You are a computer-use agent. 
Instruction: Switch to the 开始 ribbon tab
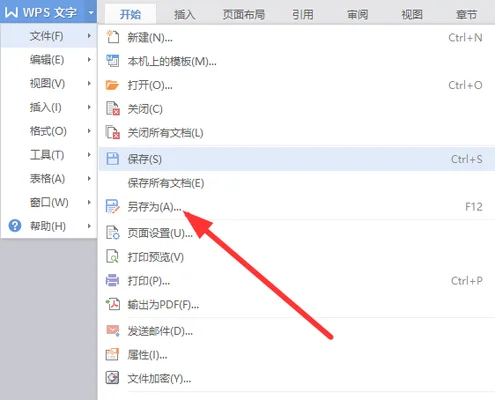(x=130, y=14)
